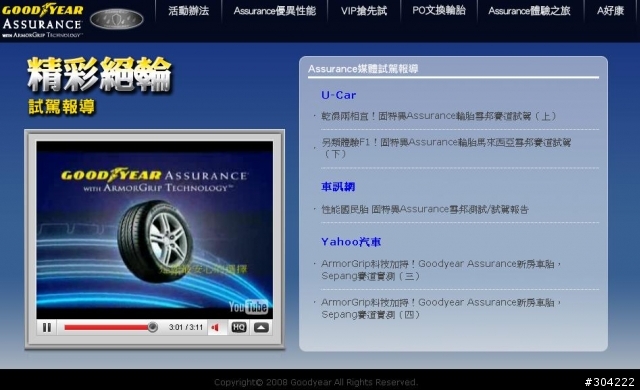Click the video seek handle knob

tap(152, 327)
